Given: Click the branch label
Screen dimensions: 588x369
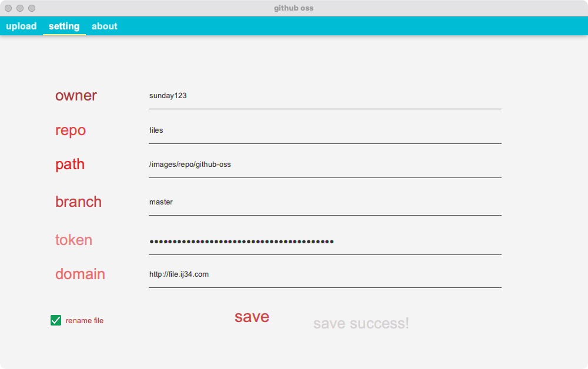Looking at the screenshot, I should (x=78, y=202).
